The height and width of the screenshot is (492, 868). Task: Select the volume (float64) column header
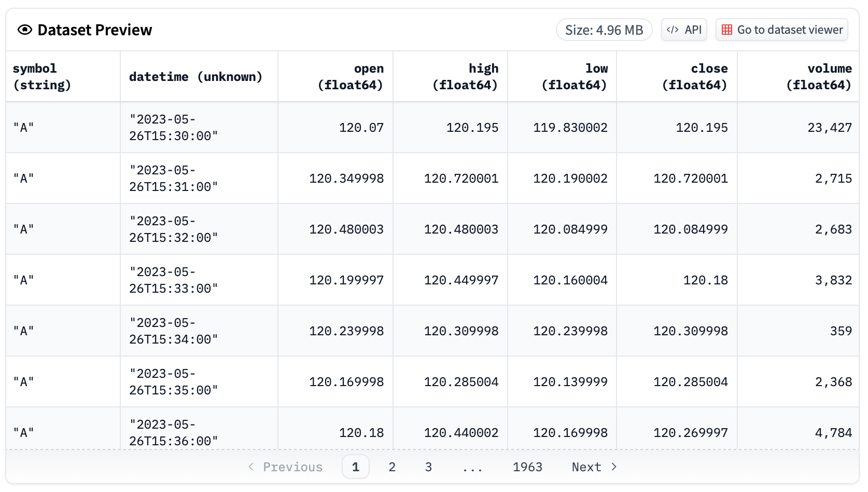819,76
